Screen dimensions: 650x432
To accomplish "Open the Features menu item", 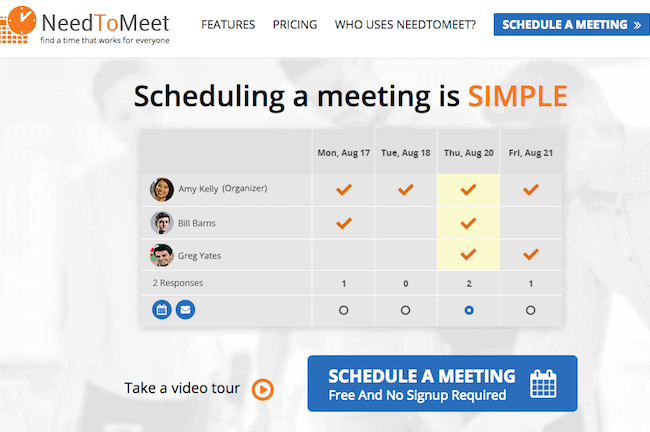I will (x=227, y=24).
